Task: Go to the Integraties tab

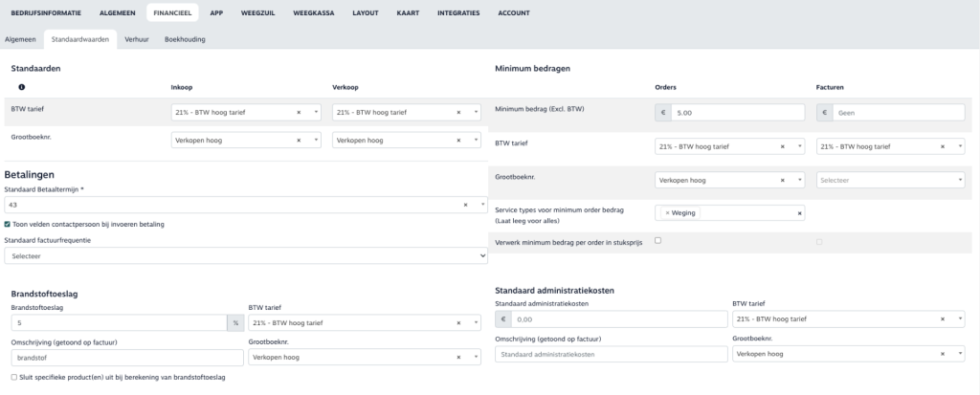Action: 460,12
